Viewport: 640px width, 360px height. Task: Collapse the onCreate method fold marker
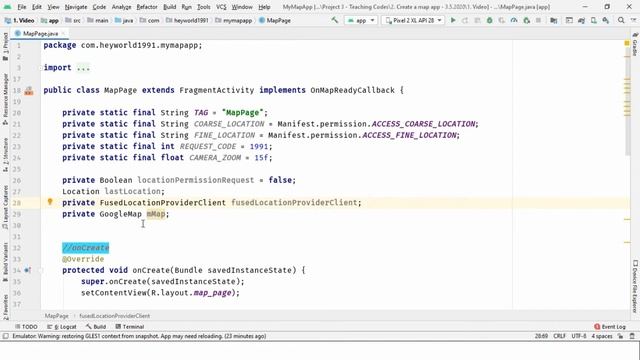pyautogui.click(x=40, y=270)
